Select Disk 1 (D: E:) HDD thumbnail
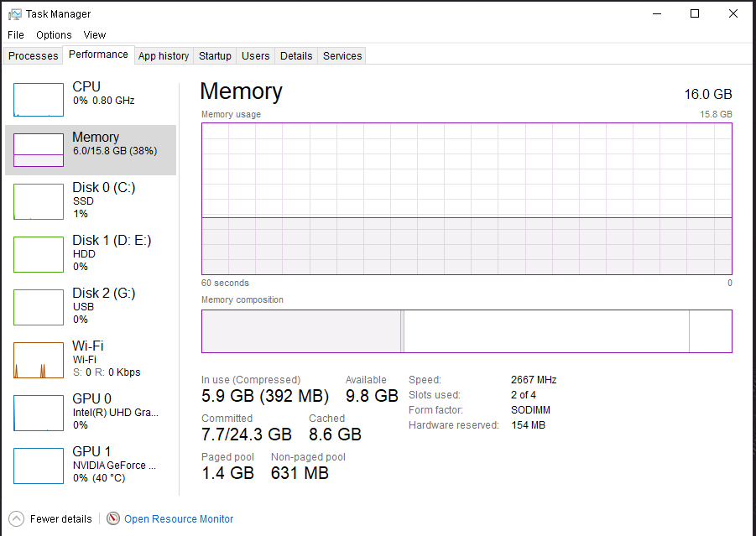 click(39, 254)
